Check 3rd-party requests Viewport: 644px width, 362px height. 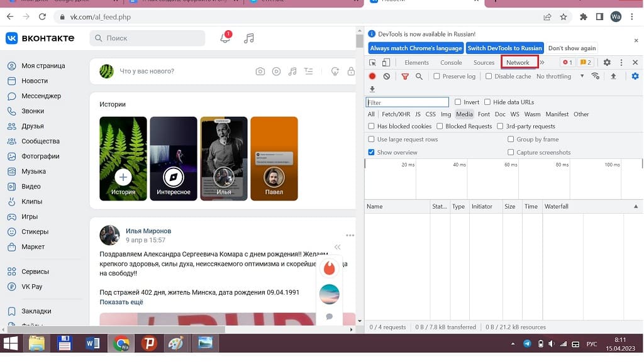pyautogui.click(x=500, y=126)
